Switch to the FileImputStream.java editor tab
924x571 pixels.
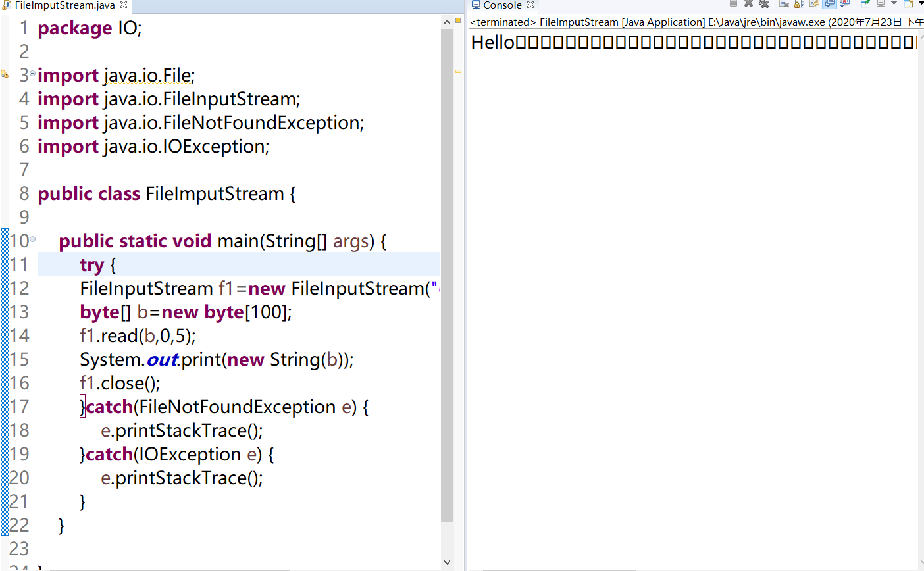click(x=64, y=5)
